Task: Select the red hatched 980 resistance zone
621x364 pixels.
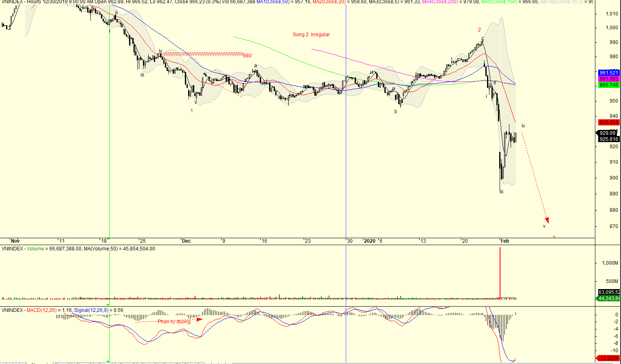Action: click(x=202, y=54)
